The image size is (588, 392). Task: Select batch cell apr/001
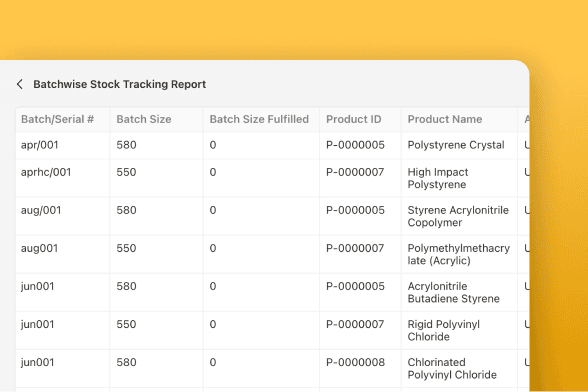(40, 145)
